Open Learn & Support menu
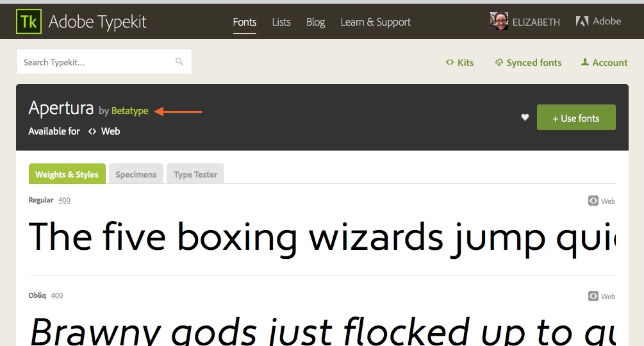The width and height of the screenshot is (644, 346). 376,22
